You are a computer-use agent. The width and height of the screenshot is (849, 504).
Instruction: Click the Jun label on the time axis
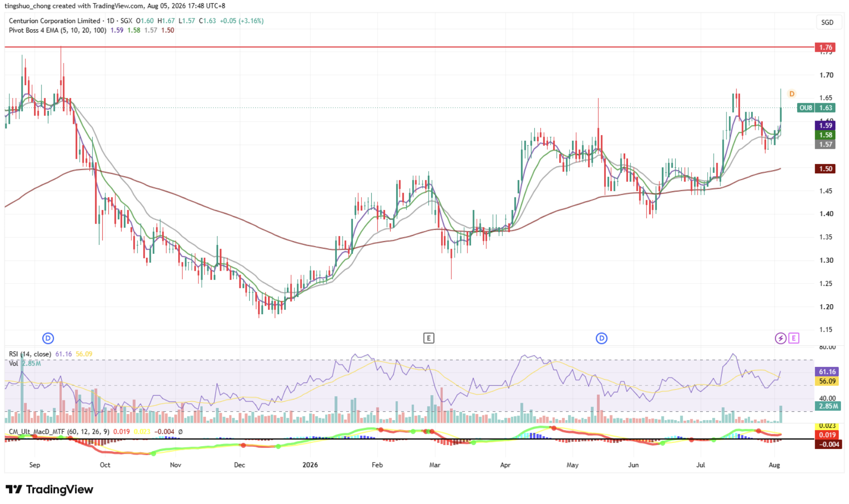(634, 465)
